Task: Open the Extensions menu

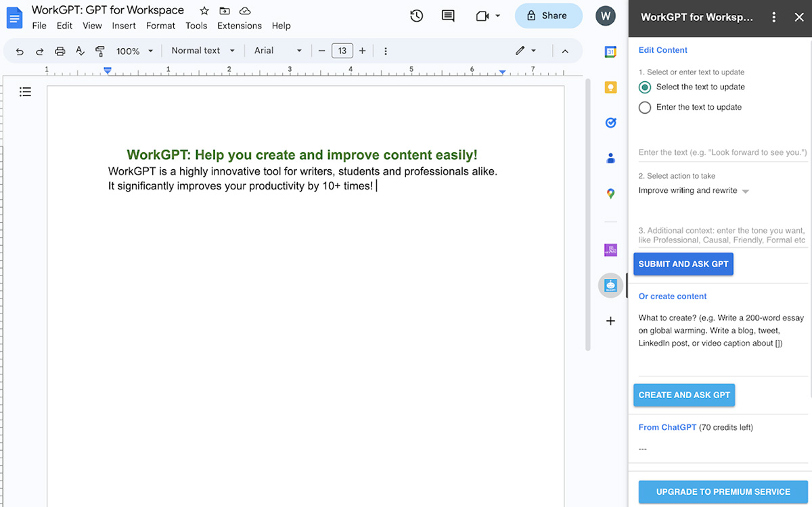Action: coord(239,26)
